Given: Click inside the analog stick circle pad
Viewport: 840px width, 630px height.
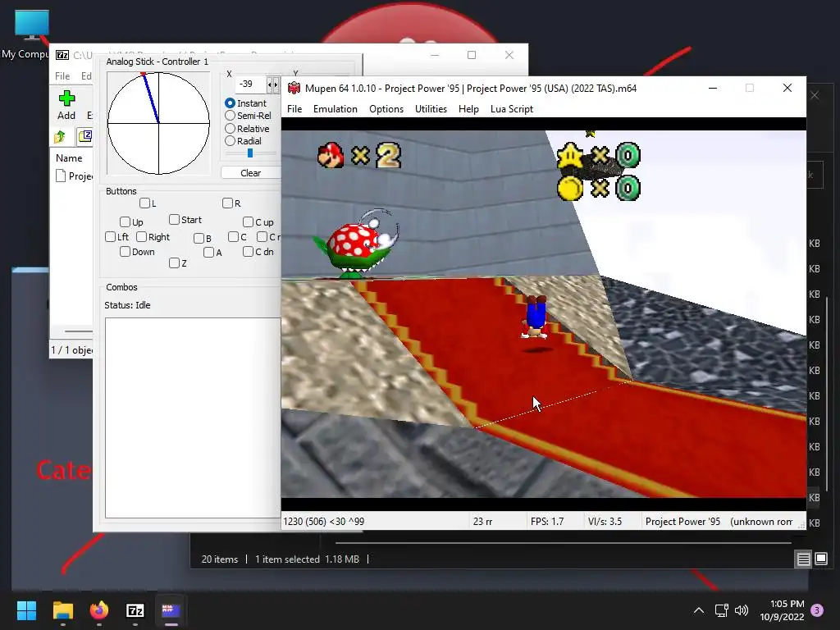Looking at the screenshot, I should (158, 123).
